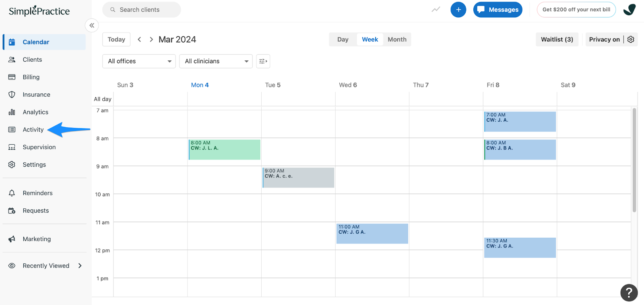
Task: Open Billing from sidebar menu
Action: (31, 77)
